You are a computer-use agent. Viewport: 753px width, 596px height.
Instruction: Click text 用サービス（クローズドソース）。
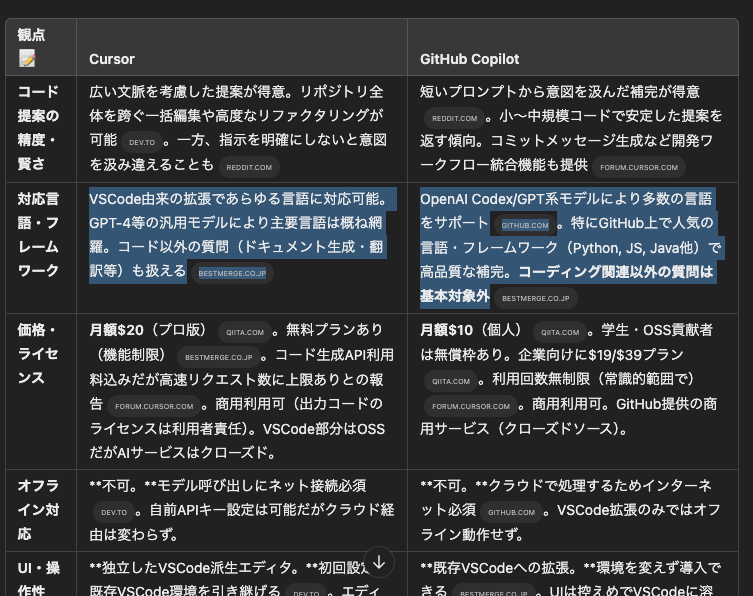[524, 428]
